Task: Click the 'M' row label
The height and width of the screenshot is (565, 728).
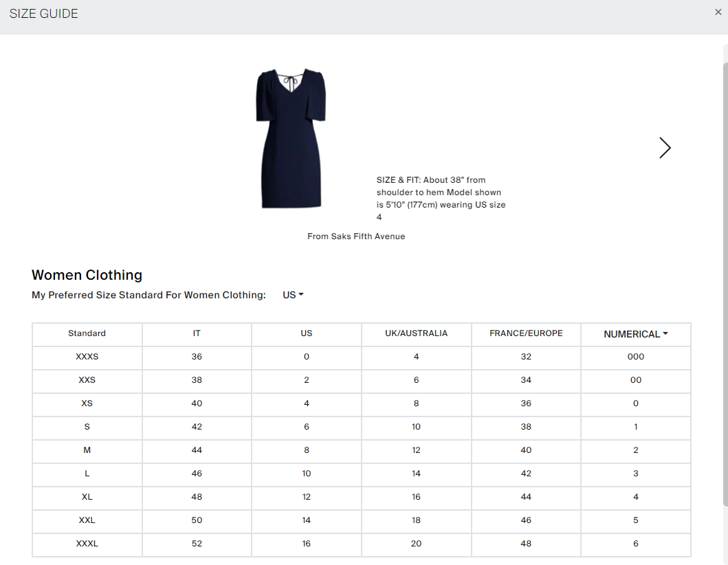Action: 87,450
